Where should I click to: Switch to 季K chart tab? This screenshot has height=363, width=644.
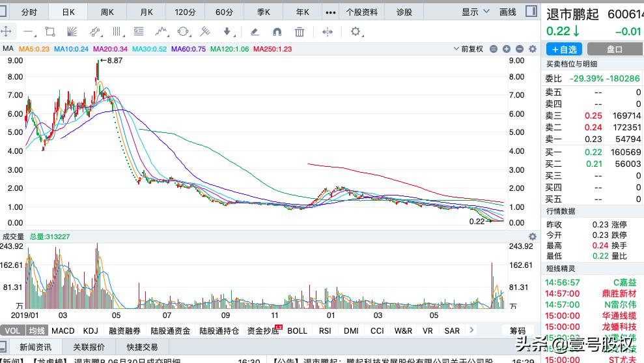tap(263, 12)
